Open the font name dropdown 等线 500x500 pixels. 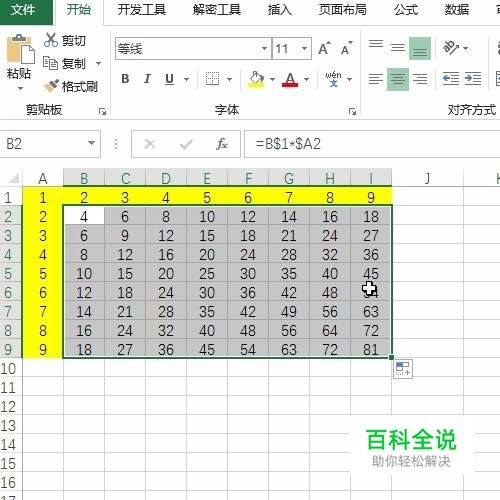(x=264, y=49)
